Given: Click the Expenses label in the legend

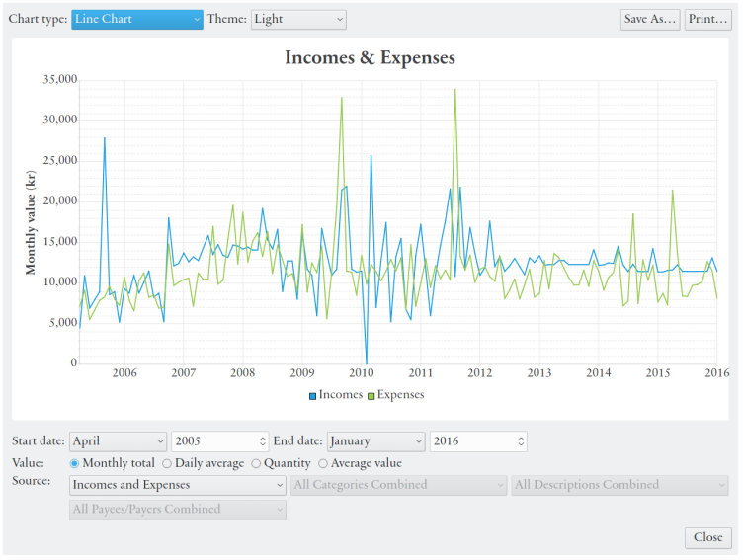Looking at the screenshot, I should point(401,395).
